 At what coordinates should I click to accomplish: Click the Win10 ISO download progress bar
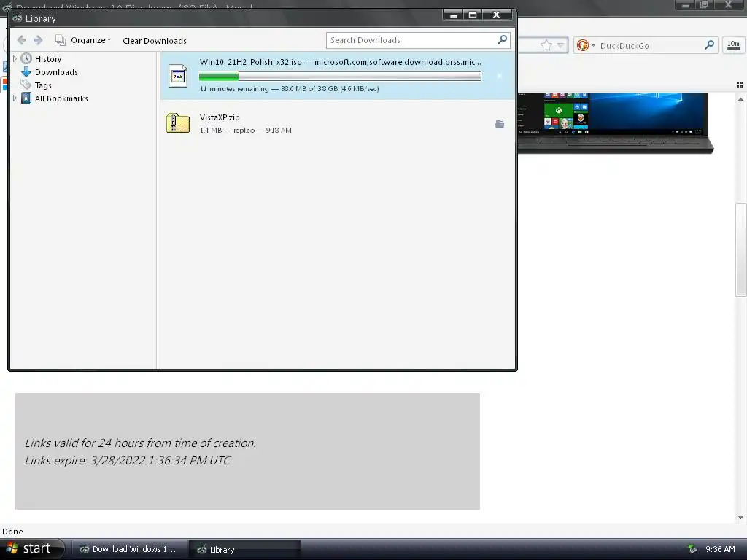tap(340, 76)
